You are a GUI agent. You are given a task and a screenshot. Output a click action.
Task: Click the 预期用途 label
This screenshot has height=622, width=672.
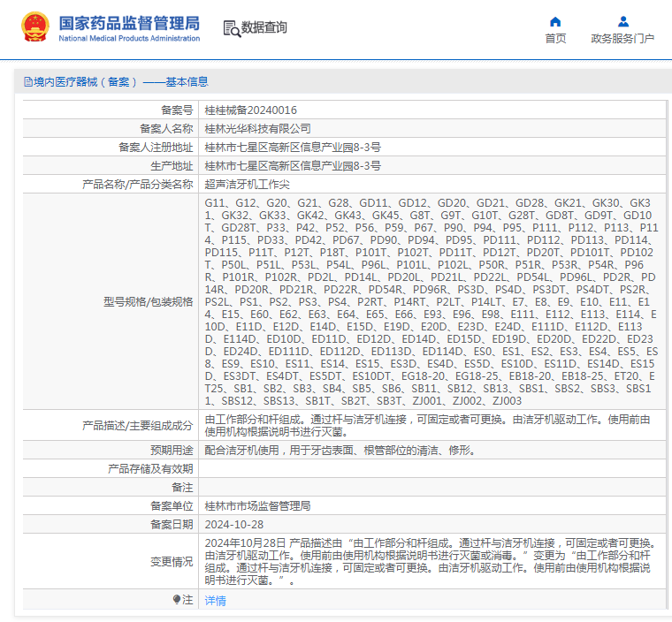[x=172, y=451]
